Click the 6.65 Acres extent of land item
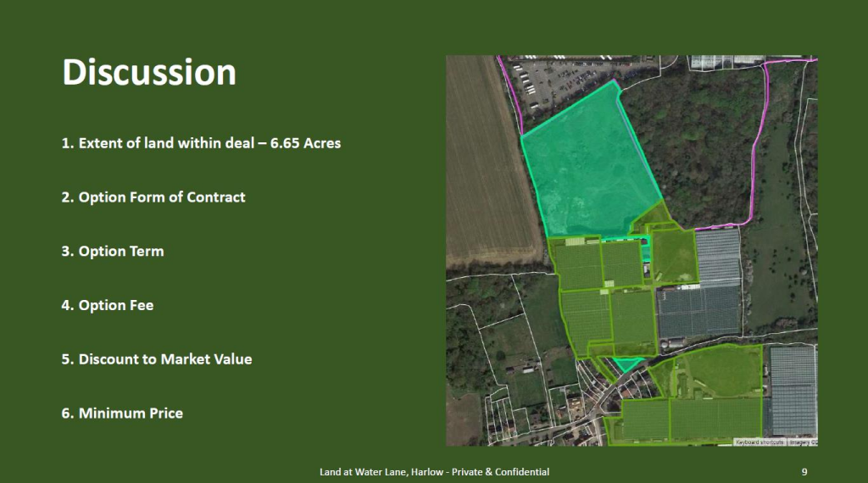The width and height of the screenshot is (868, 483). (x=201, y=143)
